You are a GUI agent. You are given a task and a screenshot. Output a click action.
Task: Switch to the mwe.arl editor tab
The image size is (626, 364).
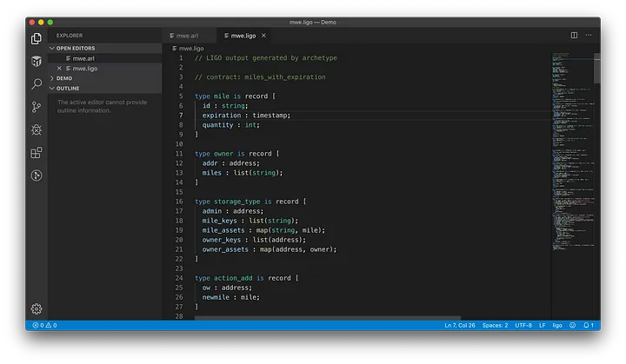point(186,36)
